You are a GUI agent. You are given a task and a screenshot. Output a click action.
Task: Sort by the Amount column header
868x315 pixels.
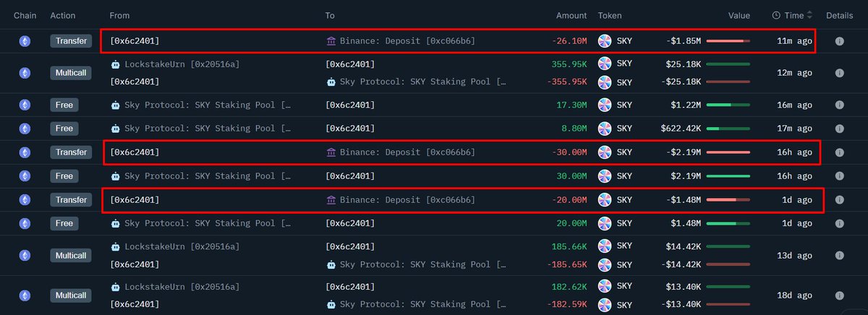571,15
